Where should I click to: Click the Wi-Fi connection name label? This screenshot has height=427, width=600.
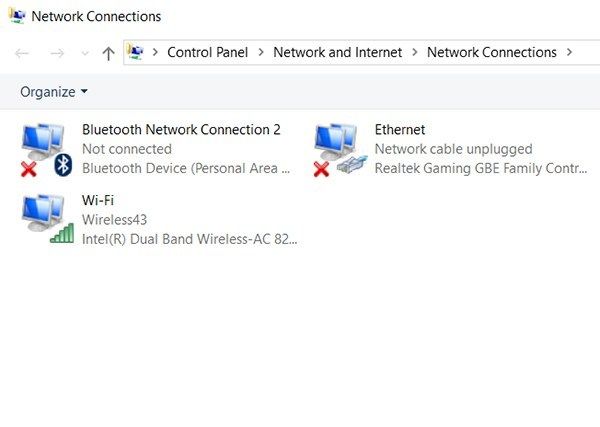[x=98, y=200]
